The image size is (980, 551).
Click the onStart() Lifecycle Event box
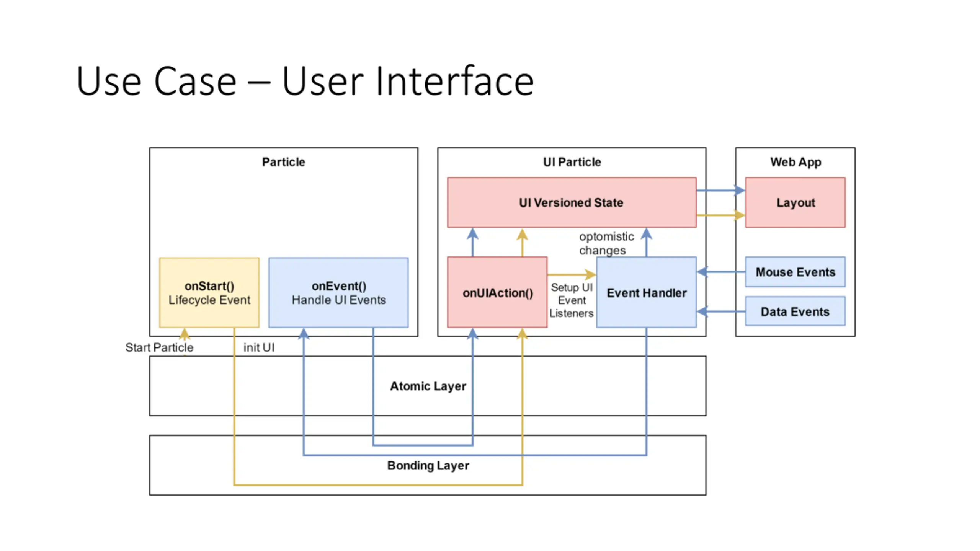click(x=209, y=293)
